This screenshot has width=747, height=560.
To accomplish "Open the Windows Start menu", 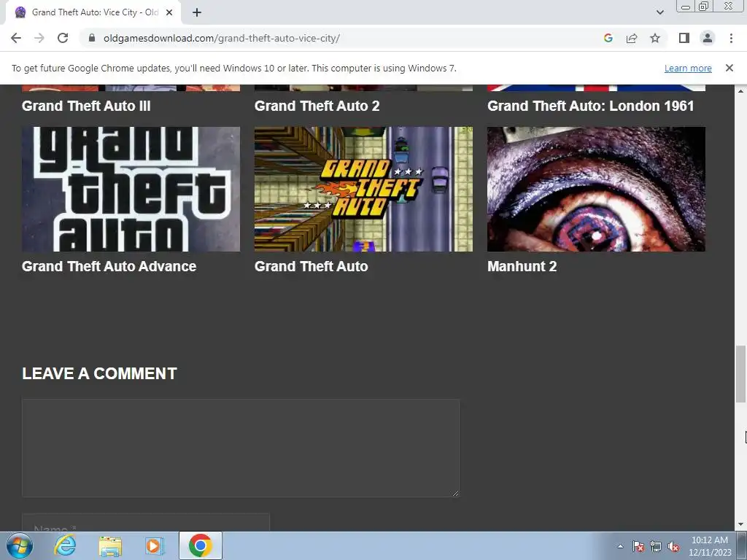I will coord(20,545).
